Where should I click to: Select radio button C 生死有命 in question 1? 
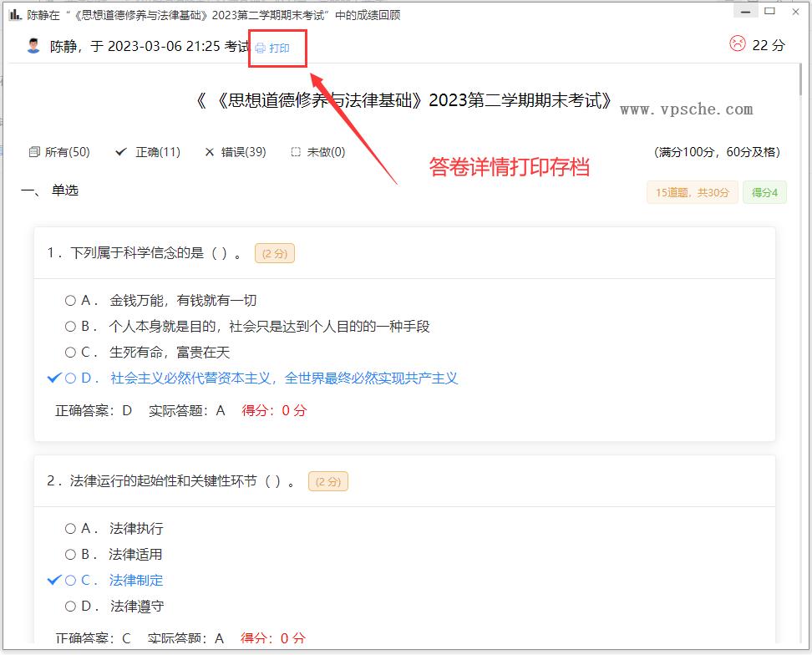pos(69,352)
